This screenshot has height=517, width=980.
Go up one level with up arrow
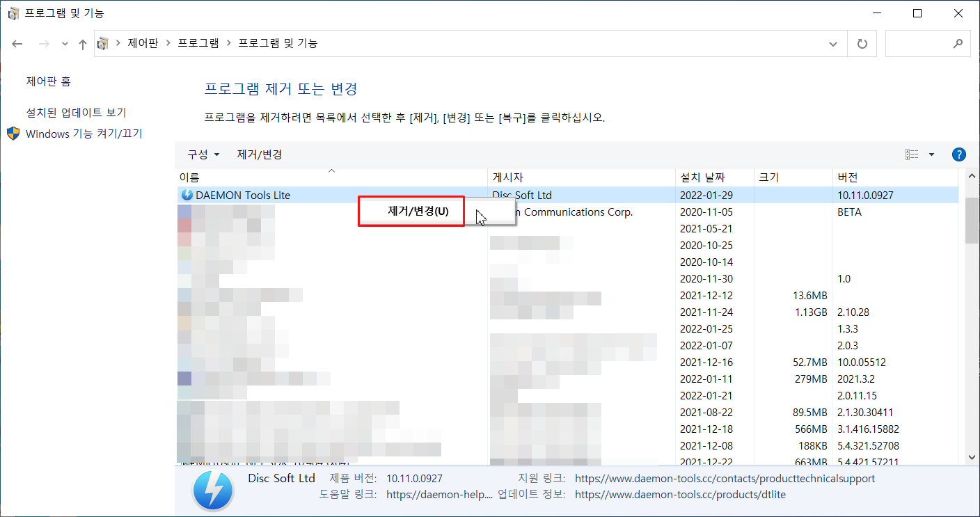click(83, 44)
